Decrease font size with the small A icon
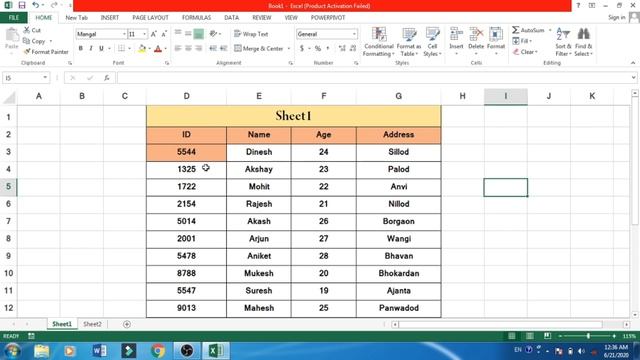The width and height of the screenshot is (640, 360). coord(164,34)
